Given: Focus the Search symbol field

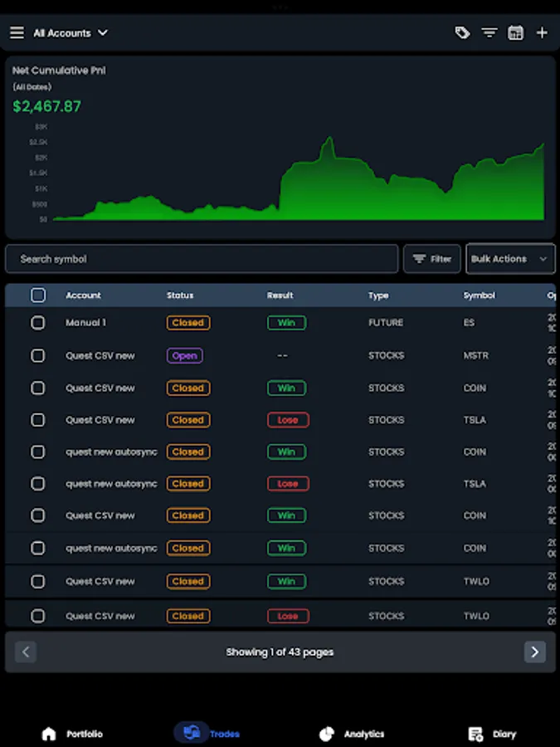Looking at the screenshot, I should (x=202, y=259).
